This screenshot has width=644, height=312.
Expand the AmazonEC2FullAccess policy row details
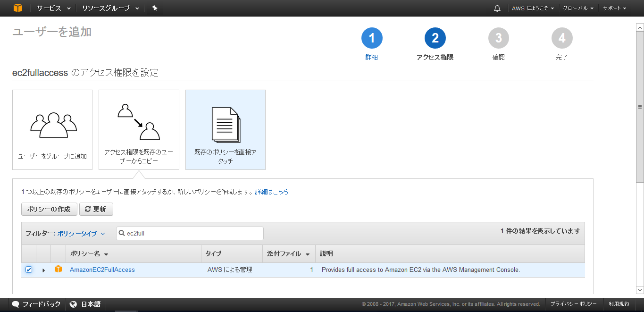43,270
